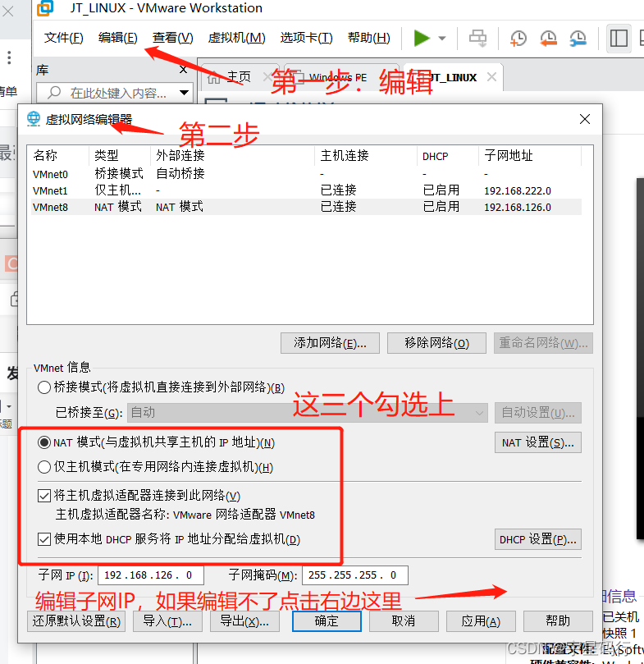
Task: Click the 导出(X)... button
Action: pos(244,621)
